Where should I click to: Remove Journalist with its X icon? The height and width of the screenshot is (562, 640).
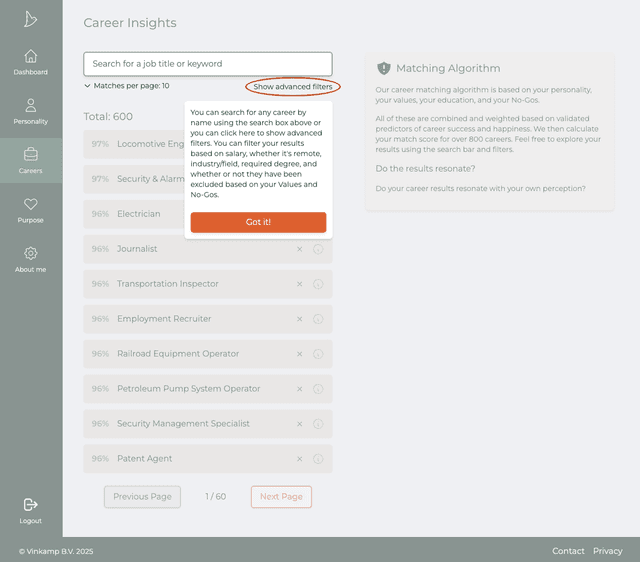point(300,249)
